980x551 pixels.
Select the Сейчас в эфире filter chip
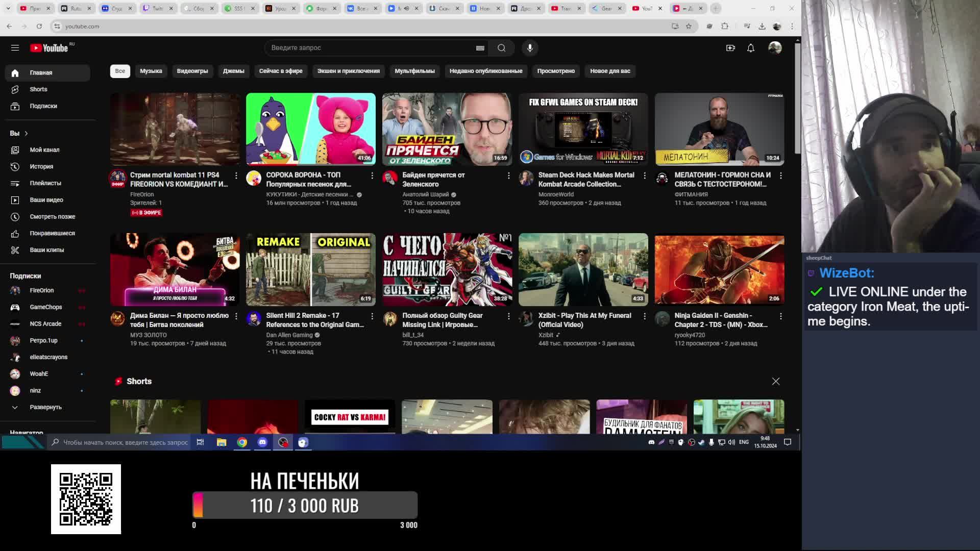pos(280,71)
